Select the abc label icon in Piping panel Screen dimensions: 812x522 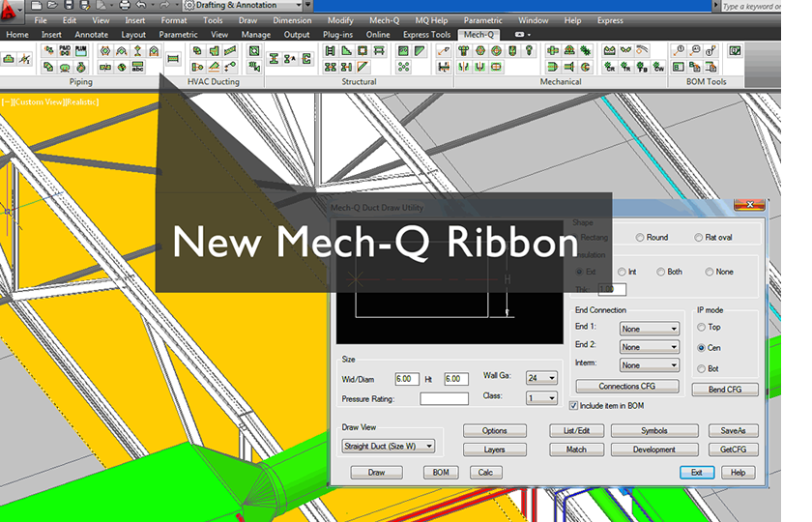tap(137, 68)
